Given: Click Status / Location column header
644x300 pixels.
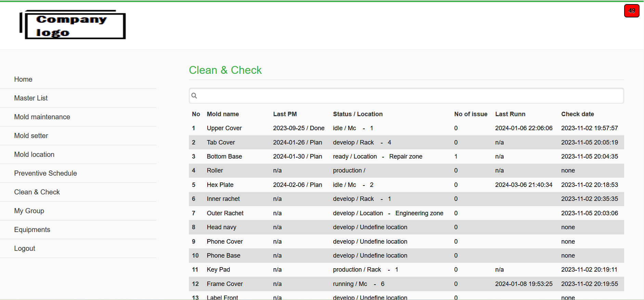Looking at the screenshot, I should click(358, 114).
